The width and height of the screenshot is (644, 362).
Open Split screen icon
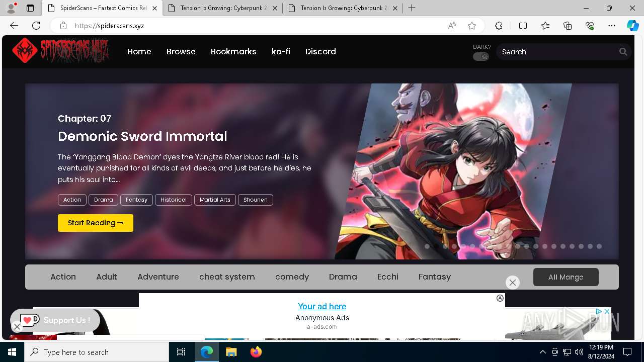click(523, 26)
